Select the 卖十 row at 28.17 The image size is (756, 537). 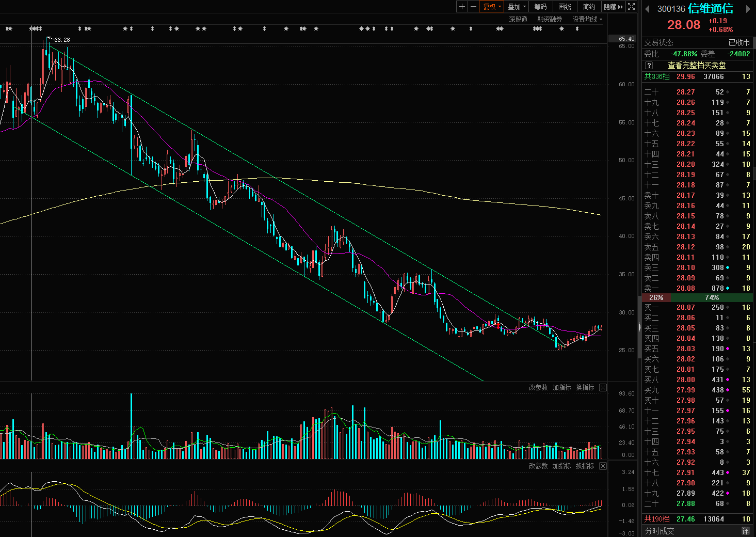coord(697,195)
